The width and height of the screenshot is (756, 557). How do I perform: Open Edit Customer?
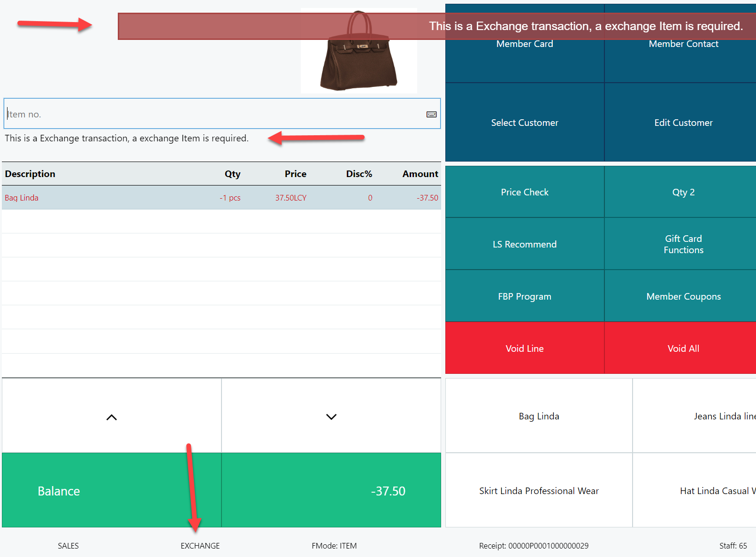[683, 123]
